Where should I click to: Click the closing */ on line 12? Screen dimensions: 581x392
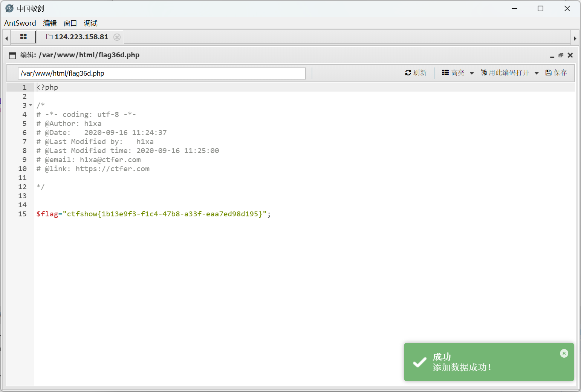click(41, 187)
